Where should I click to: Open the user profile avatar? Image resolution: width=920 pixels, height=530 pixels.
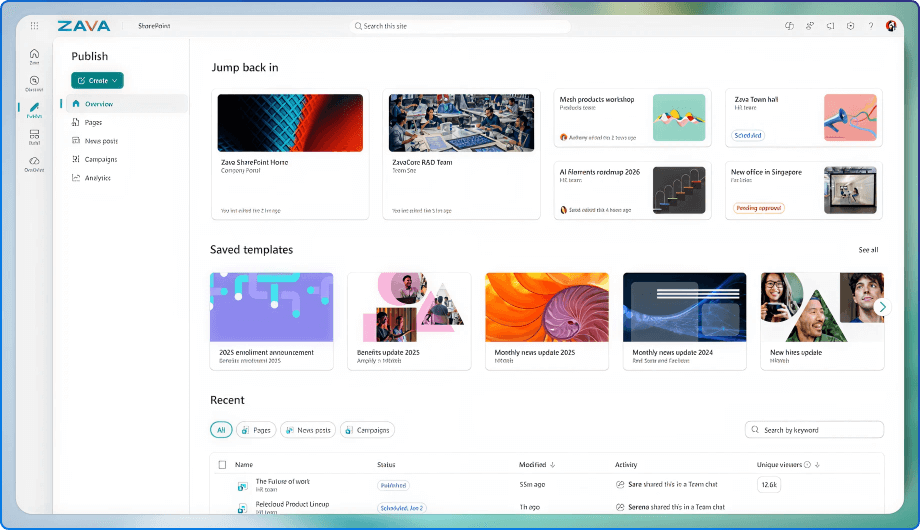[x=891, y=26]
